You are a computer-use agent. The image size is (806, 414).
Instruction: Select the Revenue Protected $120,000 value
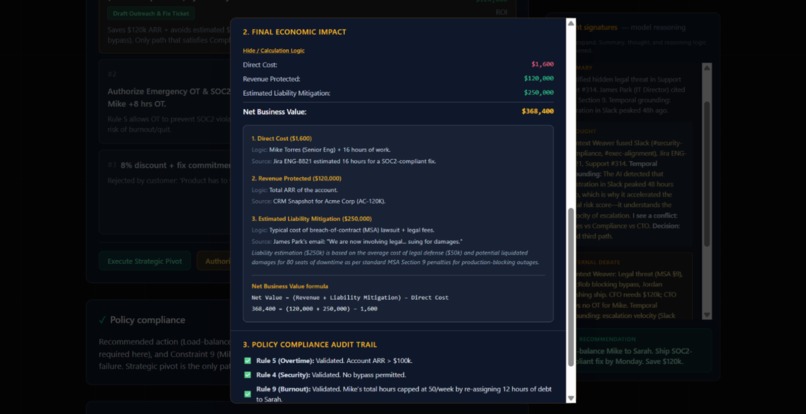coord(539,79)
